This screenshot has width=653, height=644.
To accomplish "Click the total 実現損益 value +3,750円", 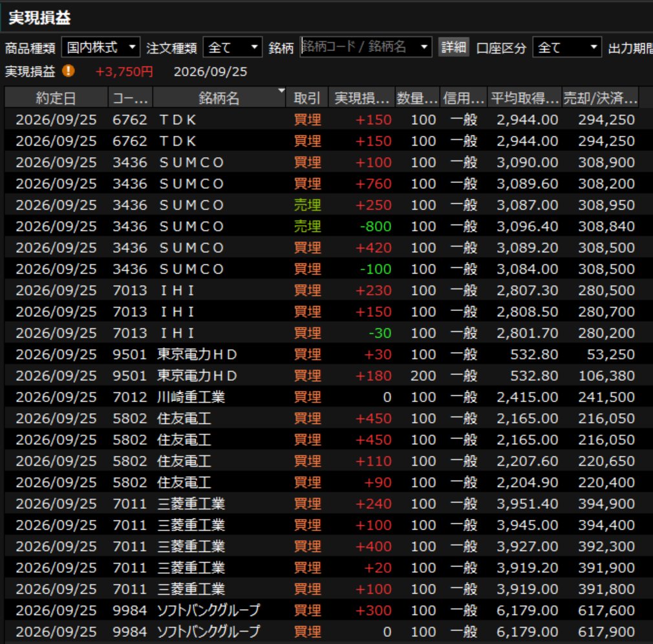I will pyautogui.click(x=124, y=72).
